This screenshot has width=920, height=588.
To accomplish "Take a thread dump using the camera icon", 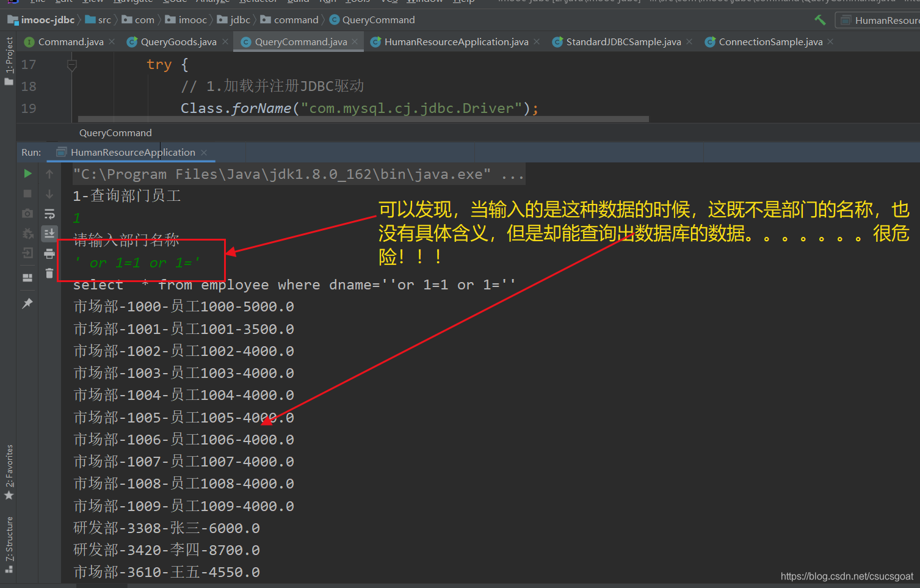I will coord(27,213).
